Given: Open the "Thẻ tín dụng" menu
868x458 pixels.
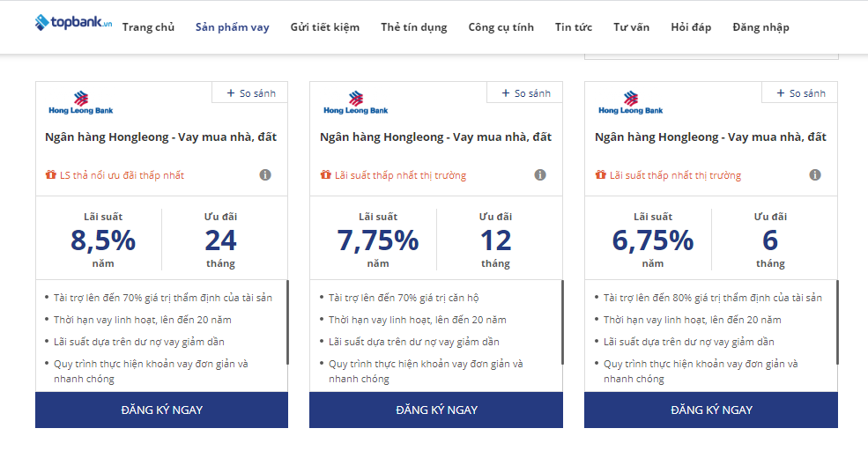Looking at the screenshot, I should [414, 27].
